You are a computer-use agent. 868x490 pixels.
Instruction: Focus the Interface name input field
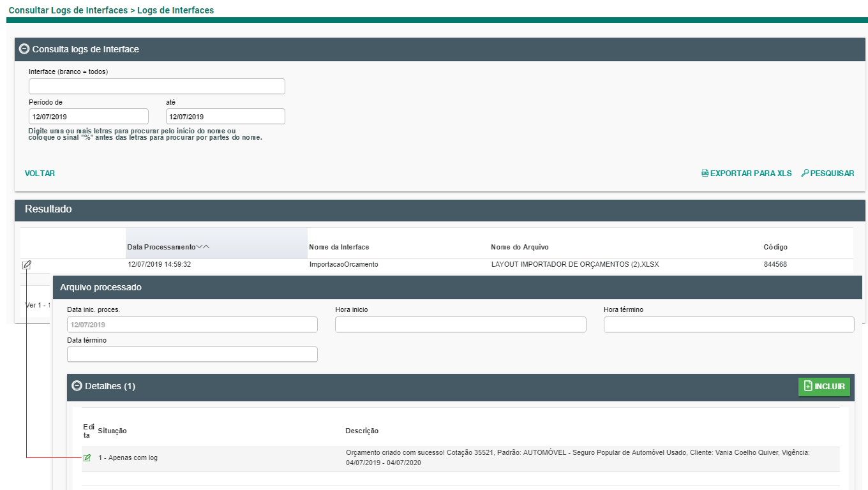pyautogui.click(x=156, y=87)
